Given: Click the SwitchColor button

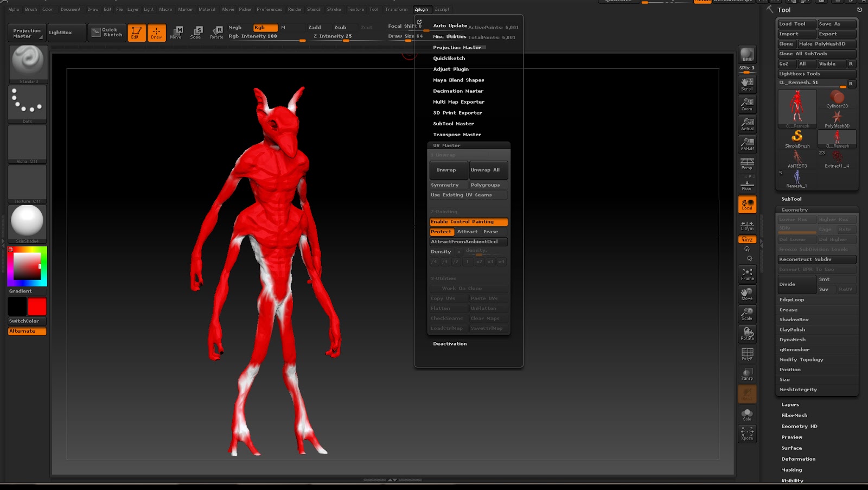Looking at the screenshot, I should click(x=27, y=321).
